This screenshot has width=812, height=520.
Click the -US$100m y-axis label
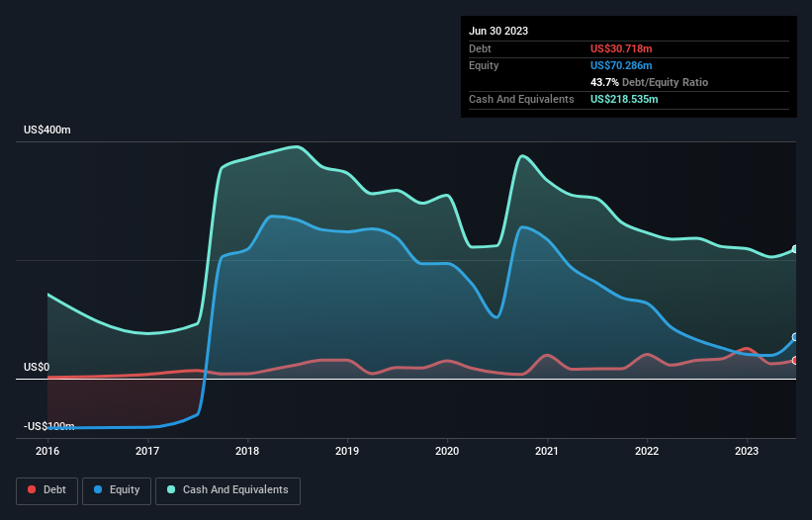(49, 426)
